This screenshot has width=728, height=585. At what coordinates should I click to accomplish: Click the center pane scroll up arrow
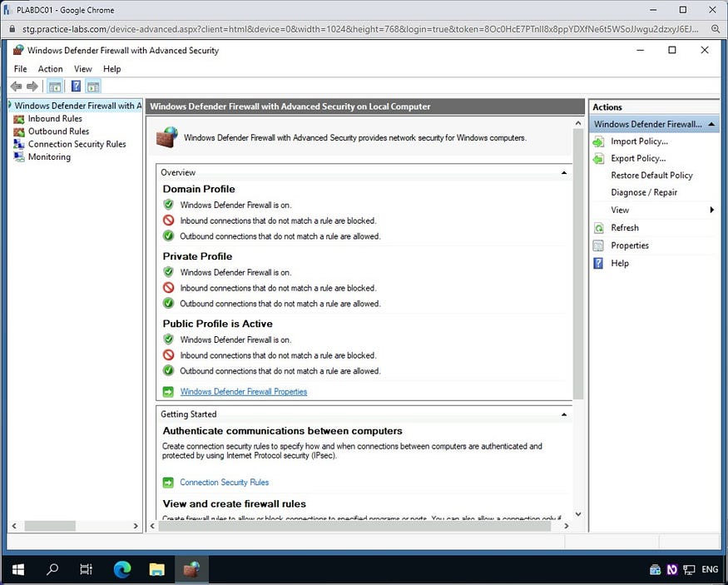pos(578,123)
